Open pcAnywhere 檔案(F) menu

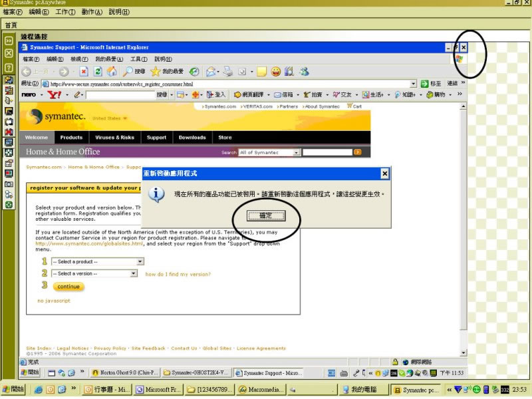pos(13,12)
